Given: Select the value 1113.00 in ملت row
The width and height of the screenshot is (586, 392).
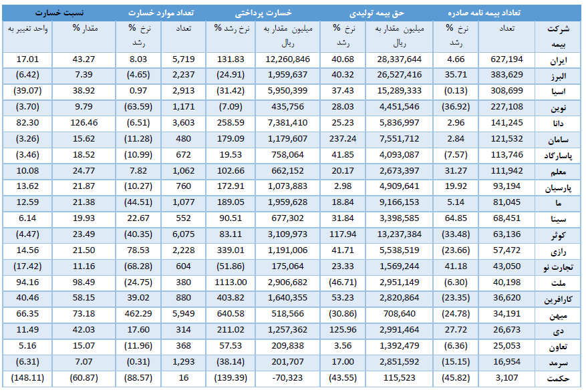Looking at the screenshot, I should tap(231, 282).
